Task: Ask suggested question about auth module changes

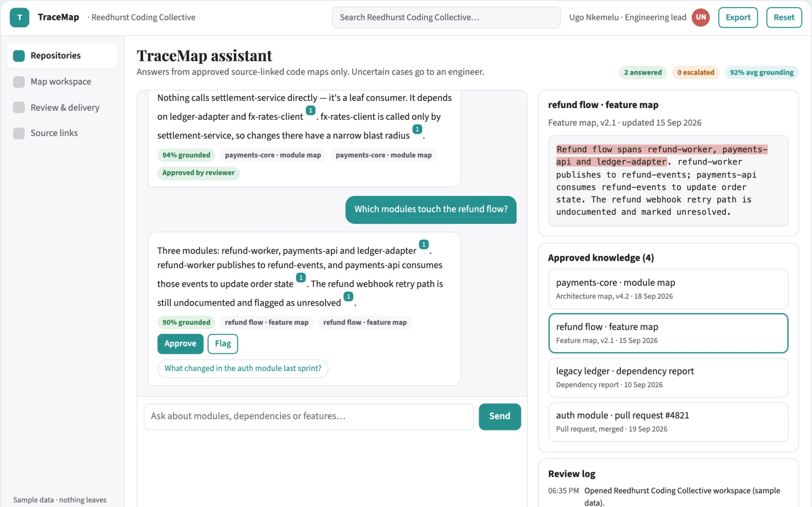Action: tap(243, 368)
